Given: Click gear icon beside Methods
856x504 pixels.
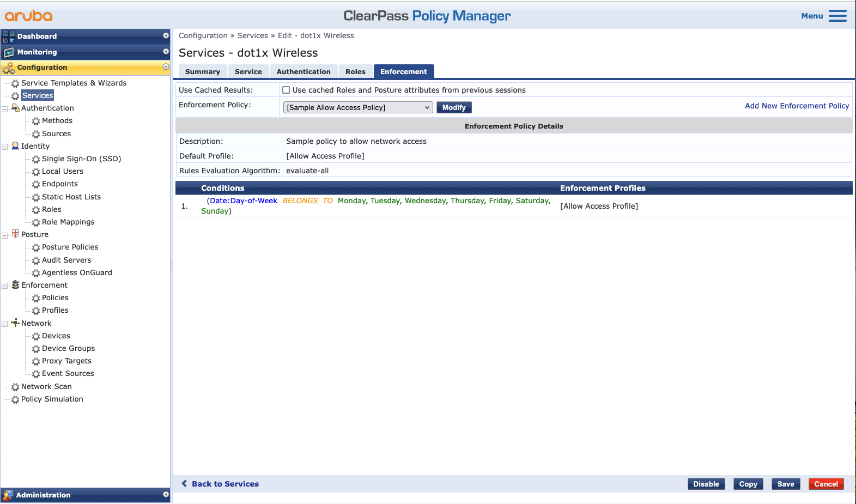Looking at the screenshot, I should pos(36,121).
